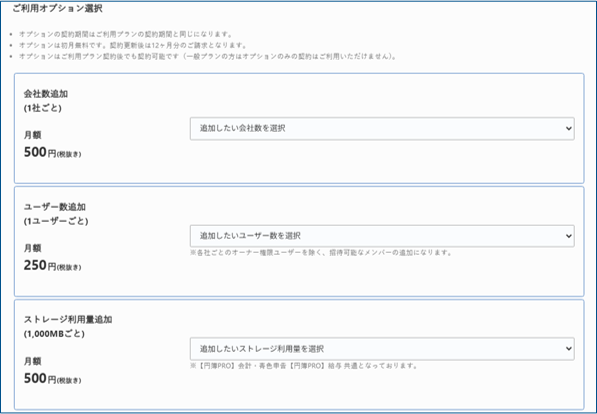Click the 【円簿PRO】会計 note text
The image size is (597, 414).
tap(304, 366)
